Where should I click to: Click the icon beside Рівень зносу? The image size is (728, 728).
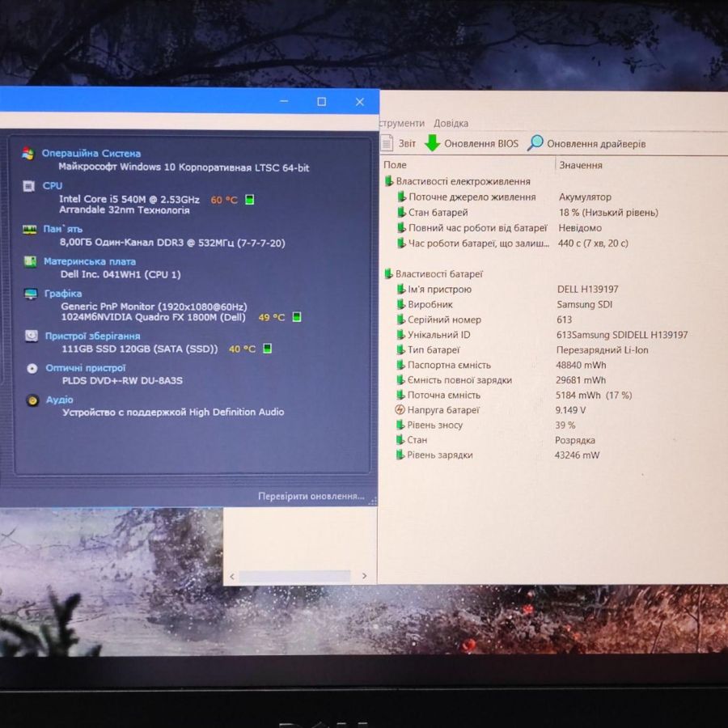(400, 425)
